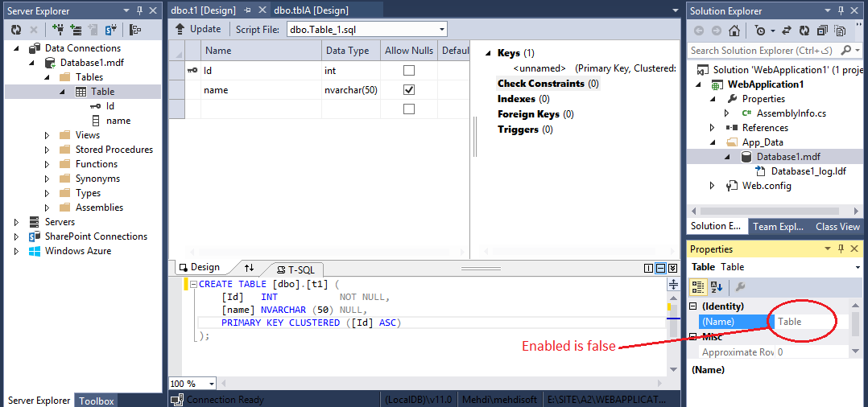The height and width of the screenshot is (407, 868).
Task: Click the splitter icon above T-SQL scrollbar
Action: pyautogui.click(x=673, y=285)
